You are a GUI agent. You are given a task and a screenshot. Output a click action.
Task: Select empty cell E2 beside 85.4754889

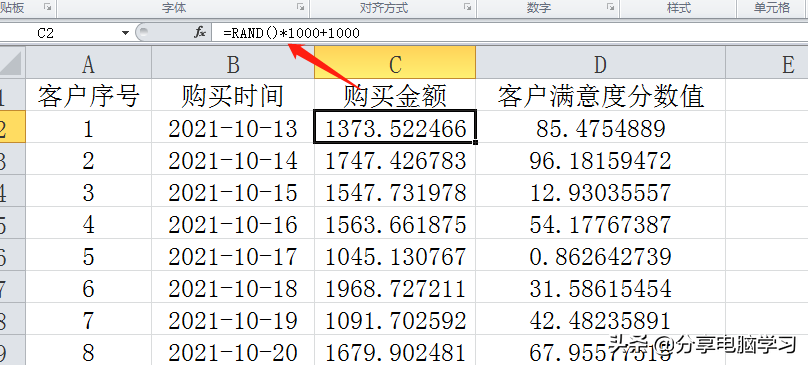pos(767,128)
